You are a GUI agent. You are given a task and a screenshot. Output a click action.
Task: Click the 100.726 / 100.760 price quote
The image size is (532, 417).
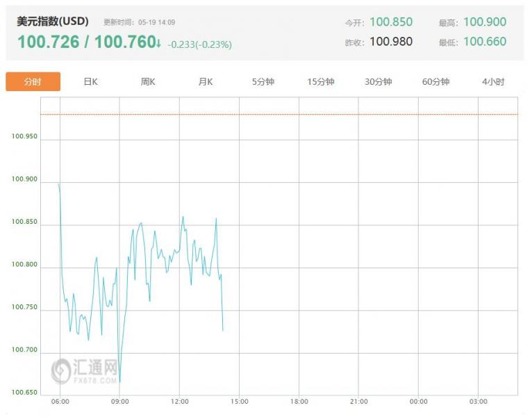coord(85,42)
